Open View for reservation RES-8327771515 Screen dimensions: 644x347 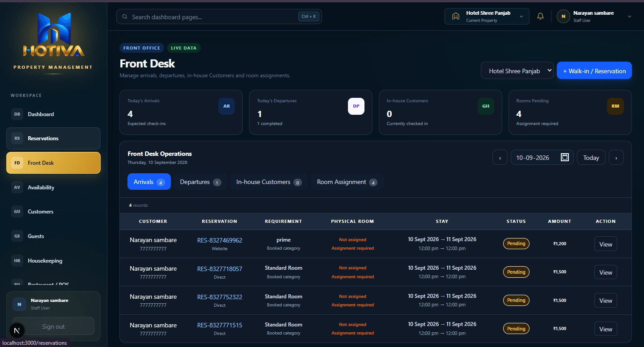(x=606, y=329)
